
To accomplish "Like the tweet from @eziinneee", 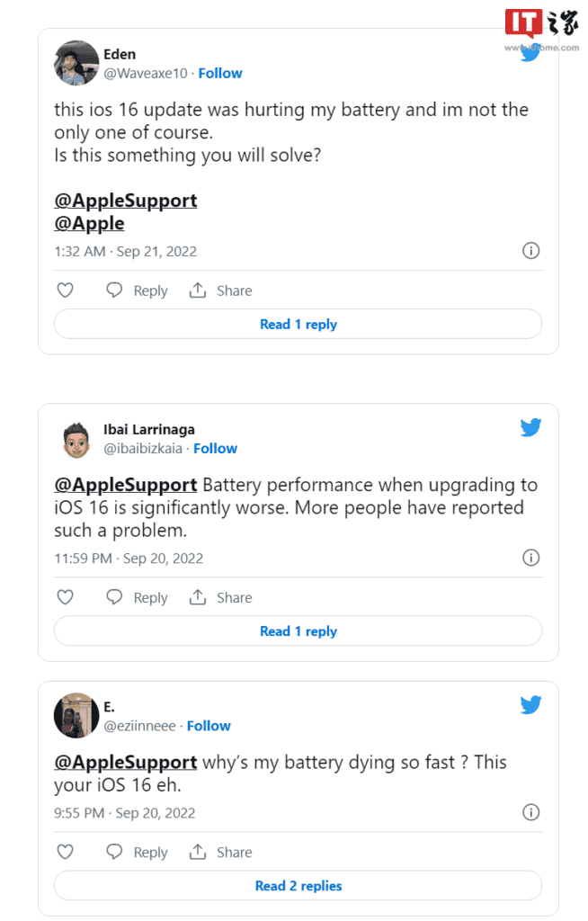I will click(x=66, y=852).
